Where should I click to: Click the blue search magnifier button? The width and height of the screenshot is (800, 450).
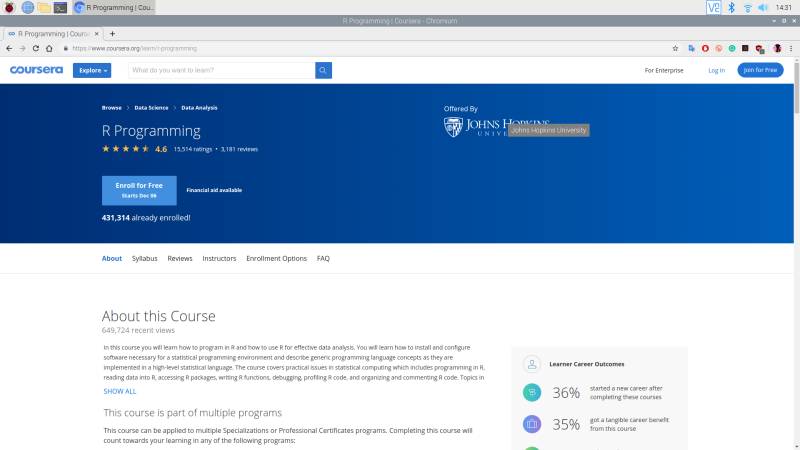pyautogui.click(x=323, y=70)
